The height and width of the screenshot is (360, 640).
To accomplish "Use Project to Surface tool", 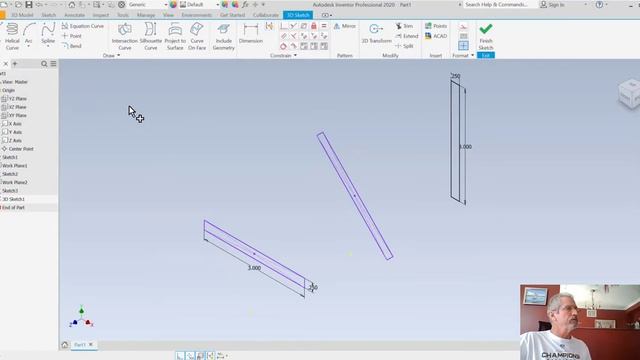I will point(175,36).
